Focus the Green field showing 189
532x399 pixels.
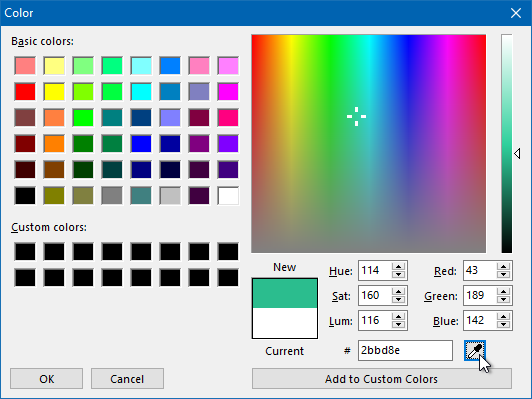[480, 296]
